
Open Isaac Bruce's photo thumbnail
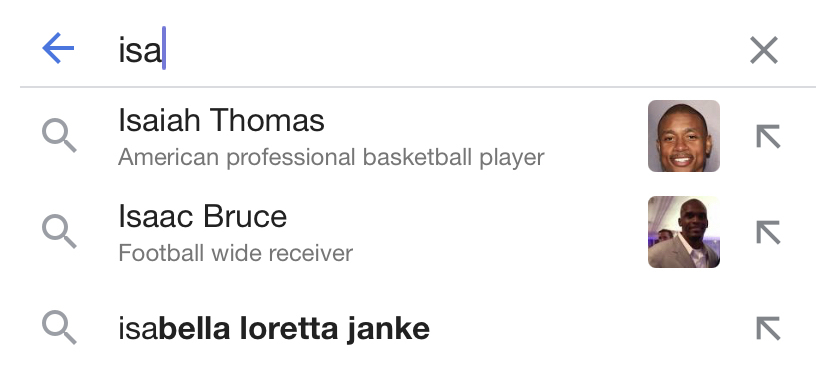pyautogui.click(x=684, y=232)
